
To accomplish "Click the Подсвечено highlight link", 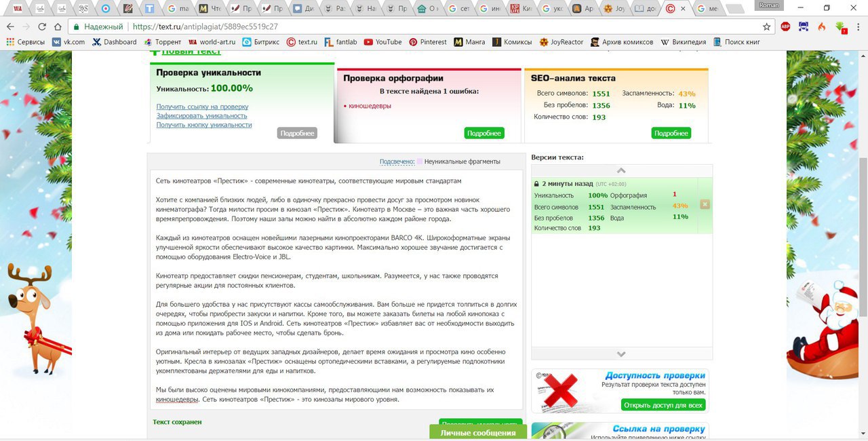I will click(397, 161).
